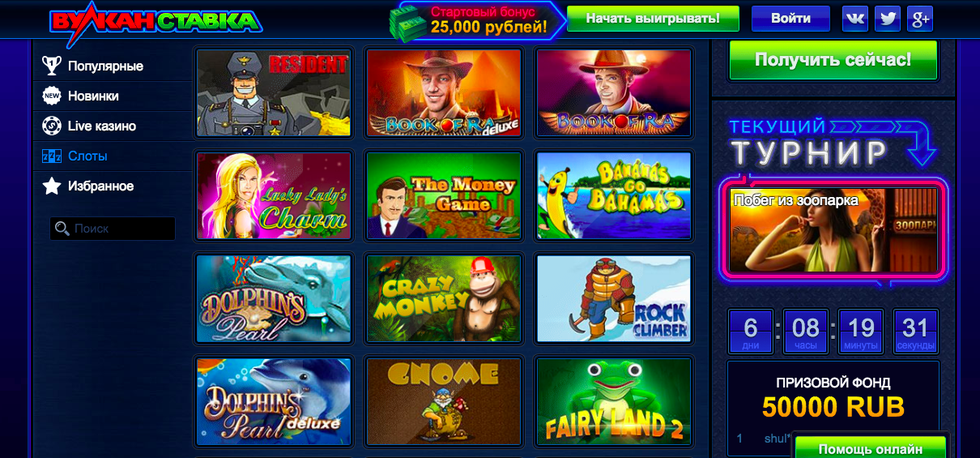Select the star icon beside Избранное
This screenshot has height=458, width=980.
pos(52,186)
